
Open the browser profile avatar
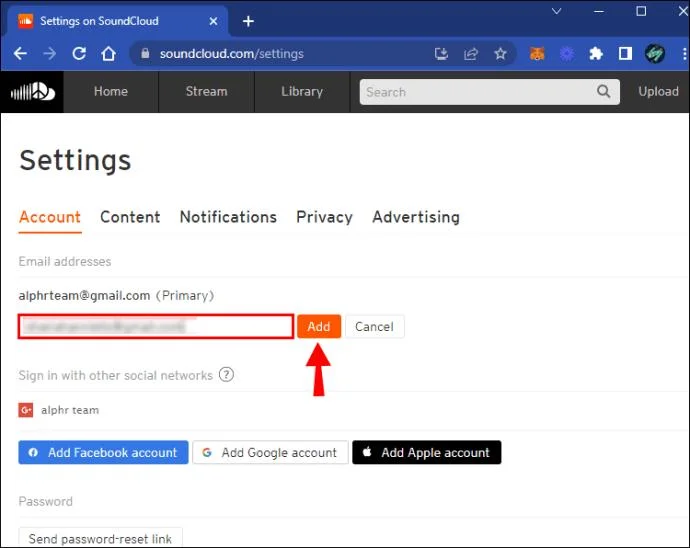[x=655, y=54]
